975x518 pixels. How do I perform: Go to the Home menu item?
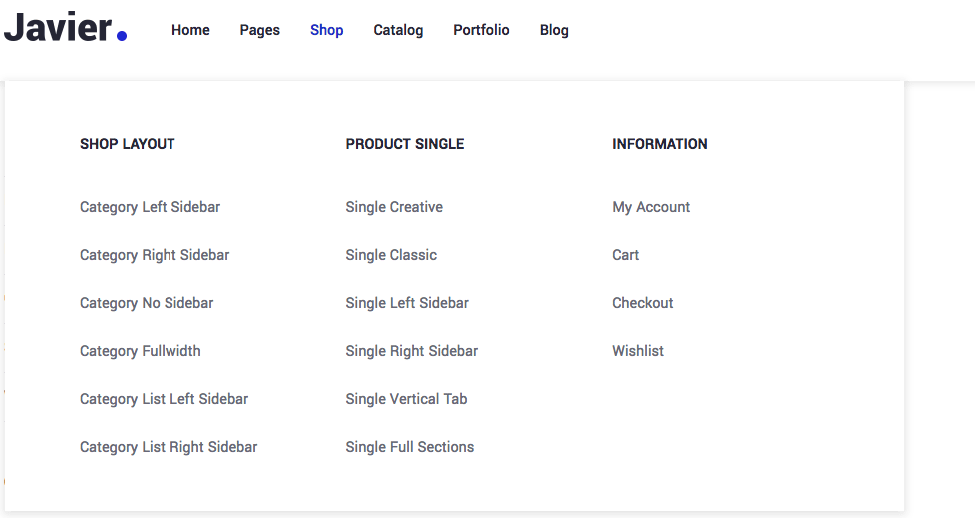click(x=190, y=30)
